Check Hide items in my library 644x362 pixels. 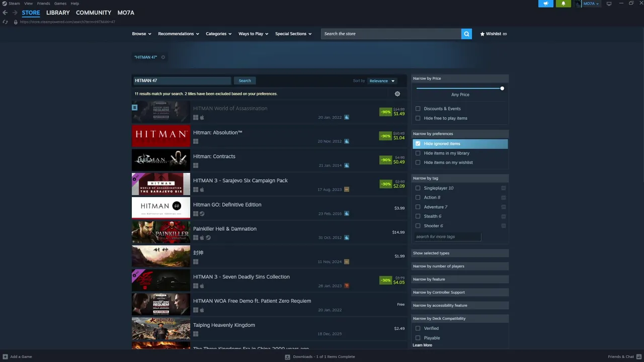click(418, 153)
